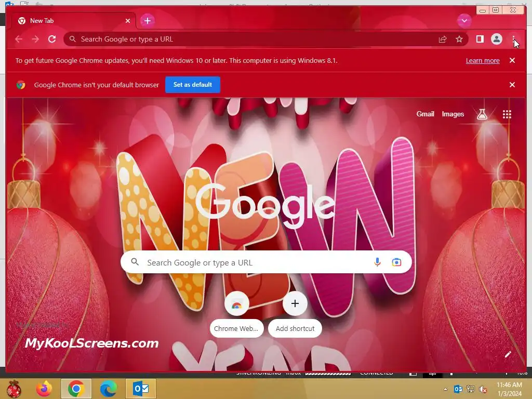Click the Outlook system tray icon
532x399 pixels.
[x=458, y=389]
